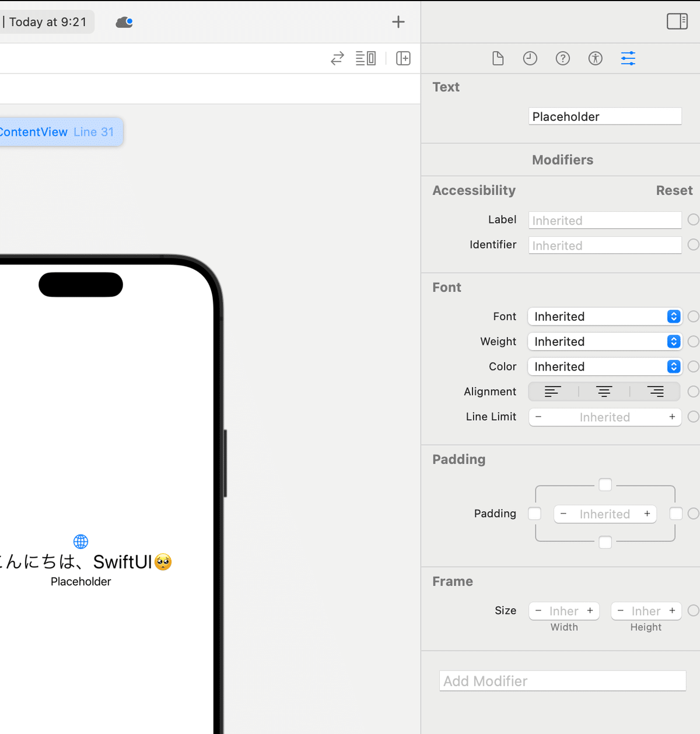
Task: Increase the frame Width
Action: click(590, 610)
